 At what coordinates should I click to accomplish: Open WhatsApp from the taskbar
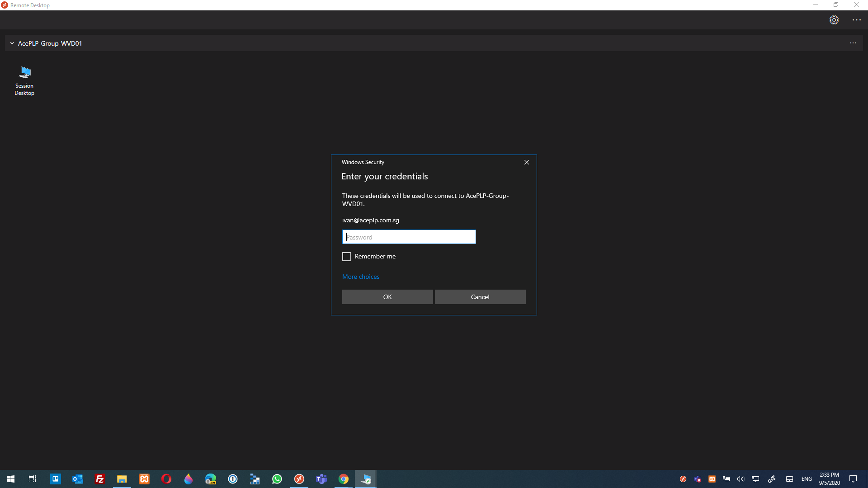coord(277,479)
